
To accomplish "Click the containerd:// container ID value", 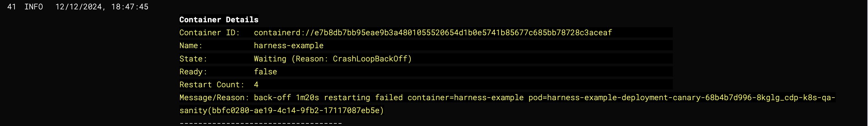I will [433, 33].
